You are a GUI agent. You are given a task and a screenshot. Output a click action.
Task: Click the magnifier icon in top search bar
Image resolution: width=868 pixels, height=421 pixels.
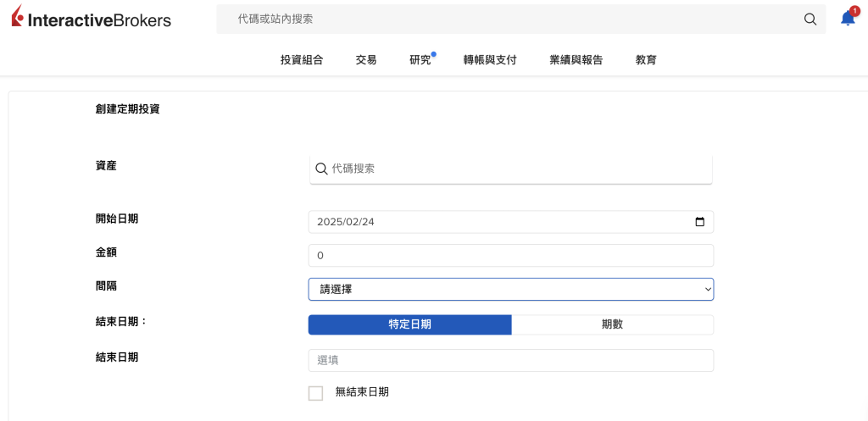click(x=810, y=19)
